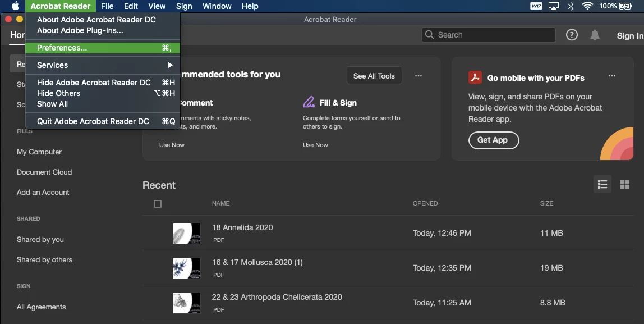The width and height of the screenshot is (644, 324).
Task: Click file name 16 & 17 Mollusca 2020 (1)
Action: tap(257, 262)
